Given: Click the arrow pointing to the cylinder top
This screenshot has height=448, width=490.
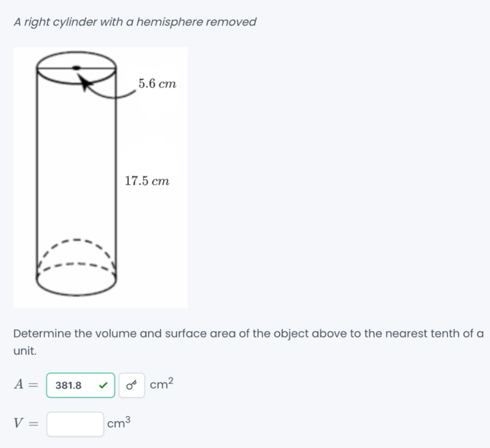Looking at the screenshot, I should tap(86, 82).
